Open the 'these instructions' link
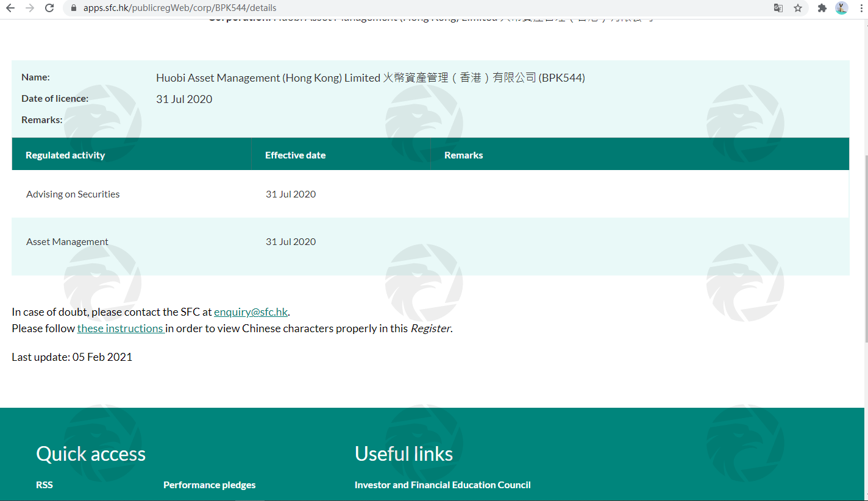 (120, 328)
